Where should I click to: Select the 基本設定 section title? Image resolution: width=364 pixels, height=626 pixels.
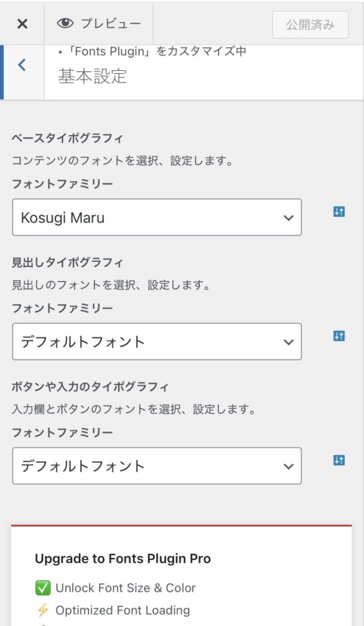click(x=92, y=76)
